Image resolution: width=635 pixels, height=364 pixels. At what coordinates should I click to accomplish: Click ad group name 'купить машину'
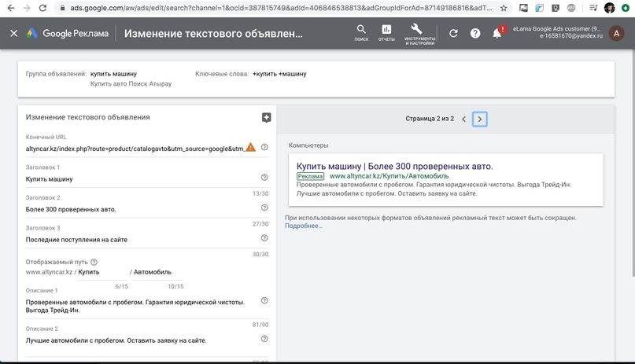click(113, 74)
